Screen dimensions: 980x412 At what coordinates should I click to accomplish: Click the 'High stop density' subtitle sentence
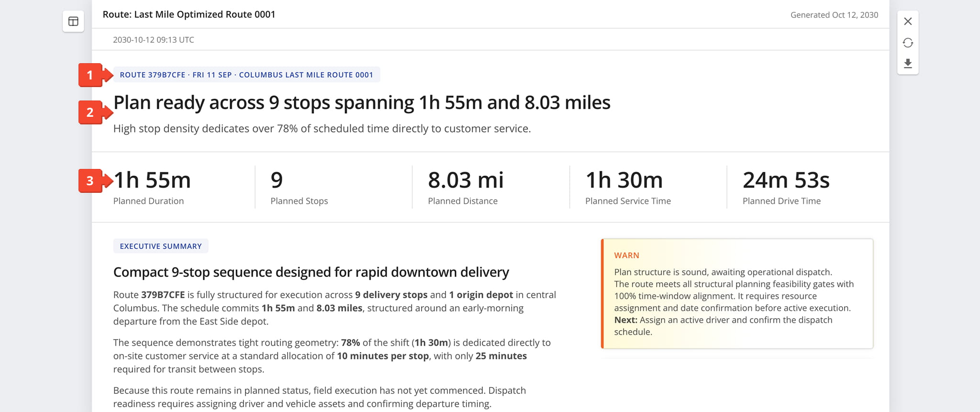pos(322,129)
